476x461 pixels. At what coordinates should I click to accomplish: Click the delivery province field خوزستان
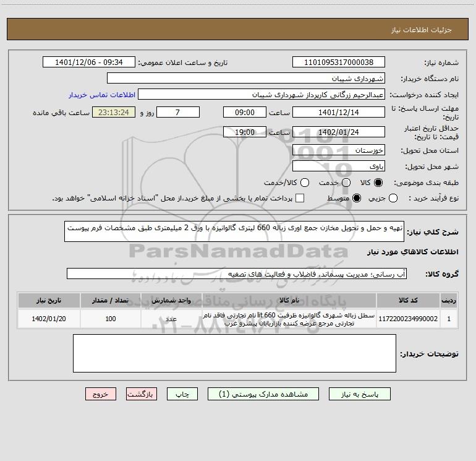point(339,150)
